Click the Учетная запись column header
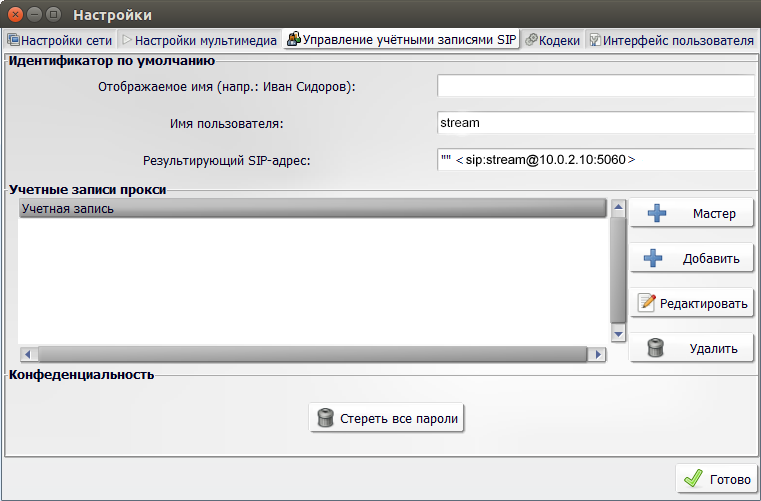The width and height of the screenshot is (761, 501). click(x=312, y=209)
